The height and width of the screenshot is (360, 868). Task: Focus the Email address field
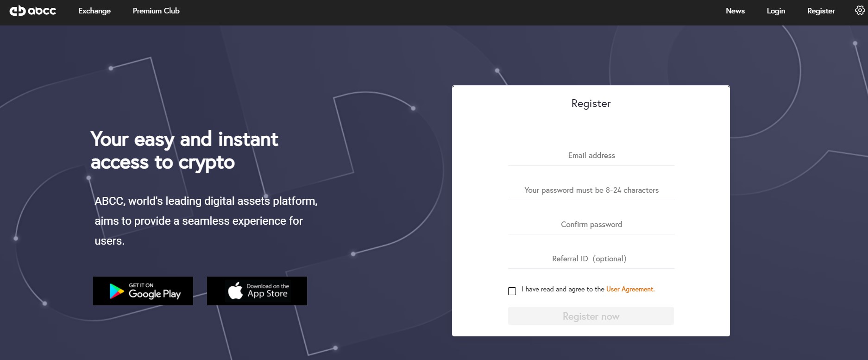pyautogui.click(x=591, y=156)
